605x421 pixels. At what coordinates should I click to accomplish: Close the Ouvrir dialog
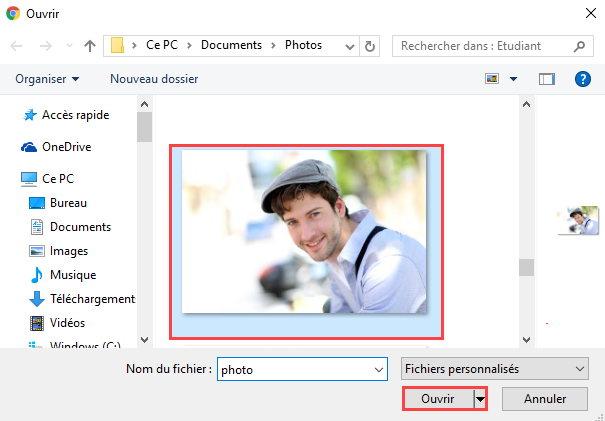coord(590,13)
